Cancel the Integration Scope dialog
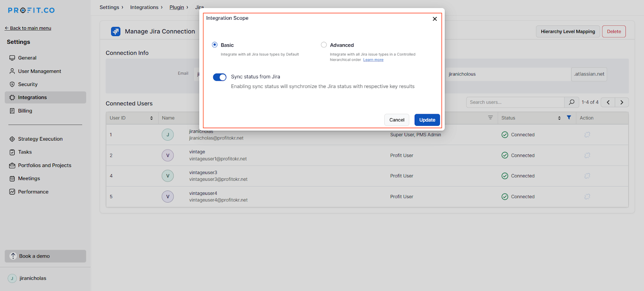Viewport: 644px width, 291px height. click(x=397, y=120)
